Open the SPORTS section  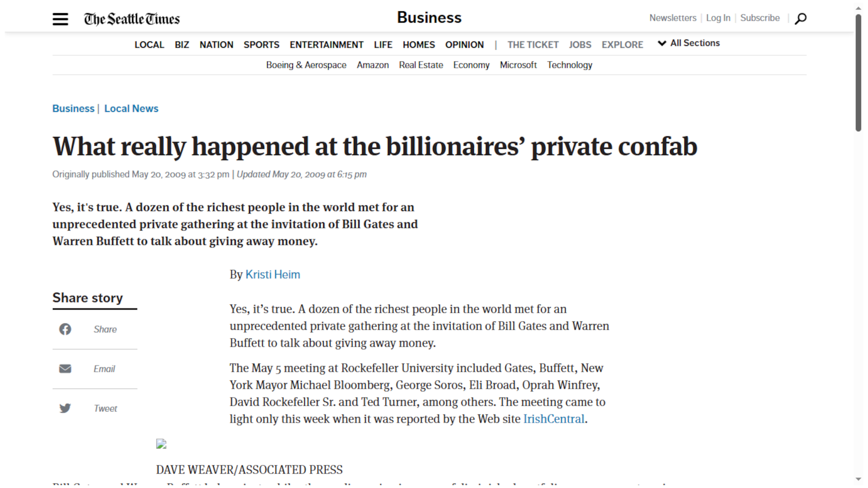point(261,44)
